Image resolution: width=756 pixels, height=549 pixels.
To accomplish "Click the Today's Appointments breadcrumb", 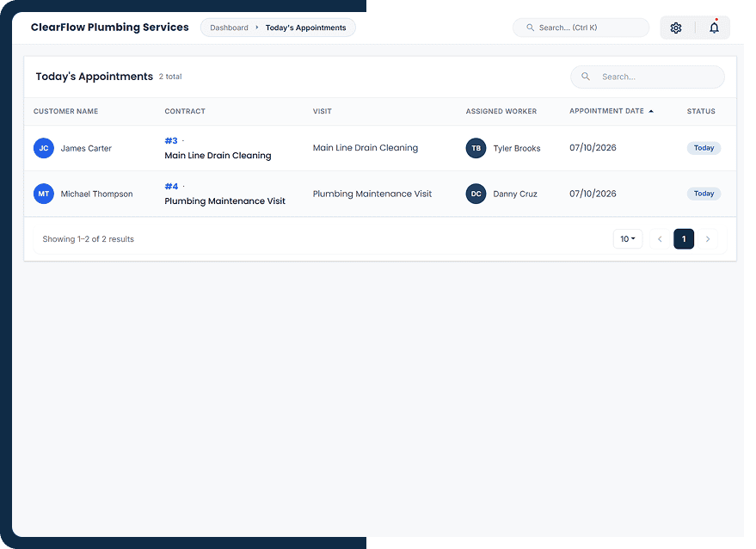I will click(305, 28).
